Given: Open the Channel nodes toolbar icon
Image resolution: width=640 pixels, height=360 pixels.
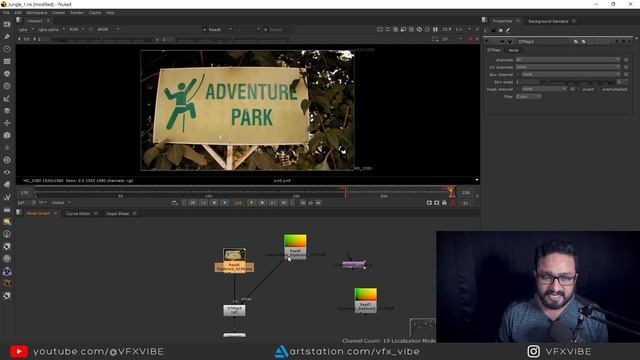Looking at the screenshot, I should (x=7, y=61).
